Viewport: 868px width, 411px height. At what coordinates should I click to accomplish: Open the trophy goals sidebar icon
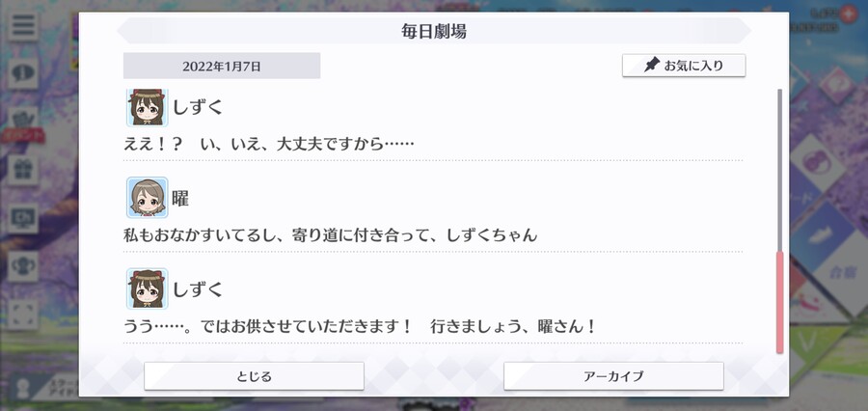(23, 266)
